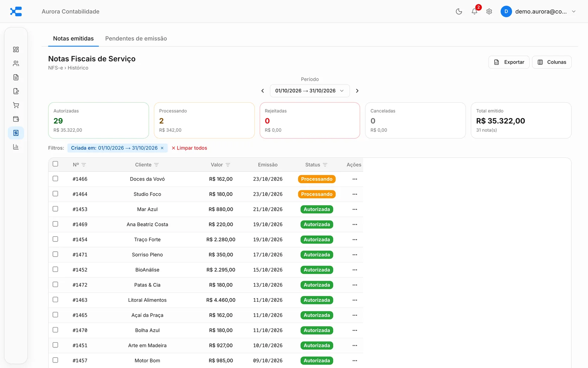
Task: Open notifications bell
Action: click(474, 11)
